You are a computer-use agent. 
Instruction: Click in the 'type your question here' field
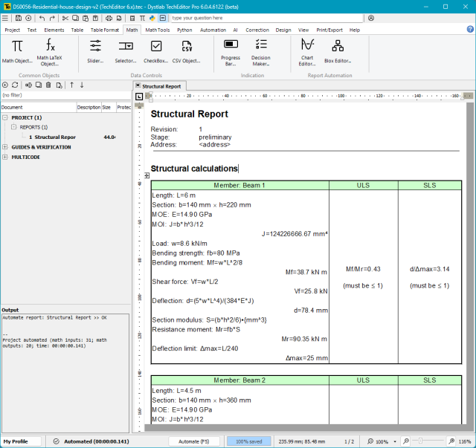tap(267, 18)
